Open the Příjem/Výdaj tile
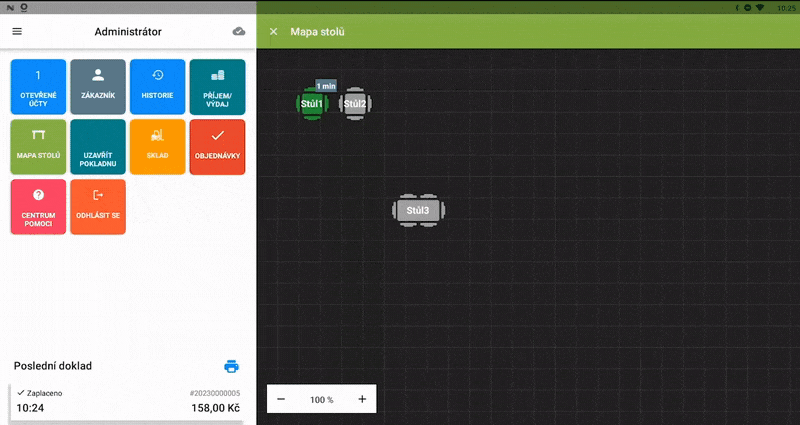The image size is (800, 425). [x=217, y=87]
